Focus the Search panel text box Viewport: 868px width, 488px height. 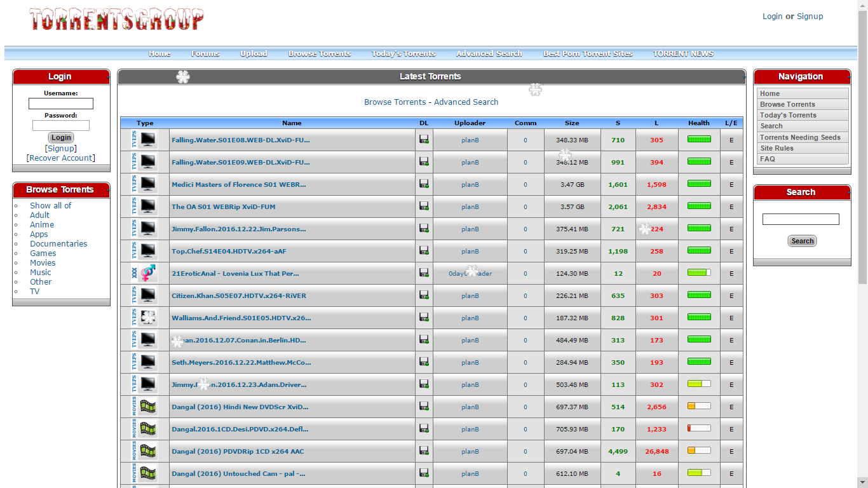tap(801, 219)
